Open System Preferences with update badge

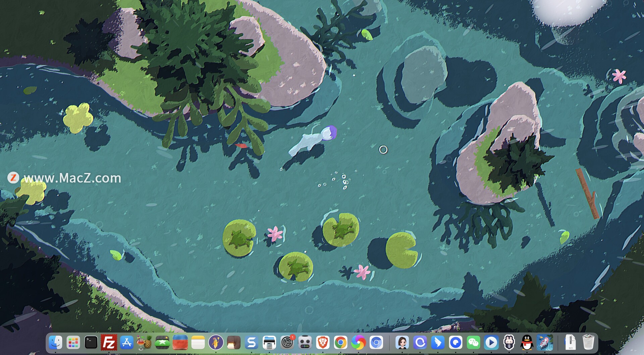coord(287,343)
